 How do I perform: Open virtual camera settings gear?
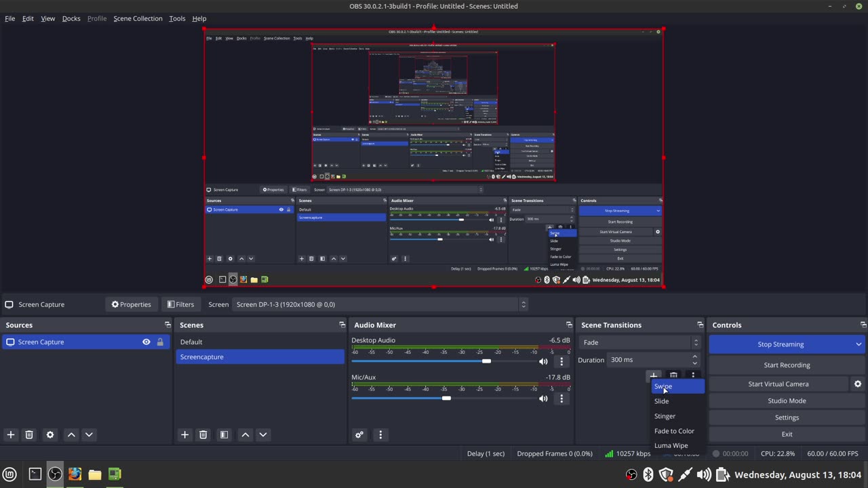click(x=858, y=384)
